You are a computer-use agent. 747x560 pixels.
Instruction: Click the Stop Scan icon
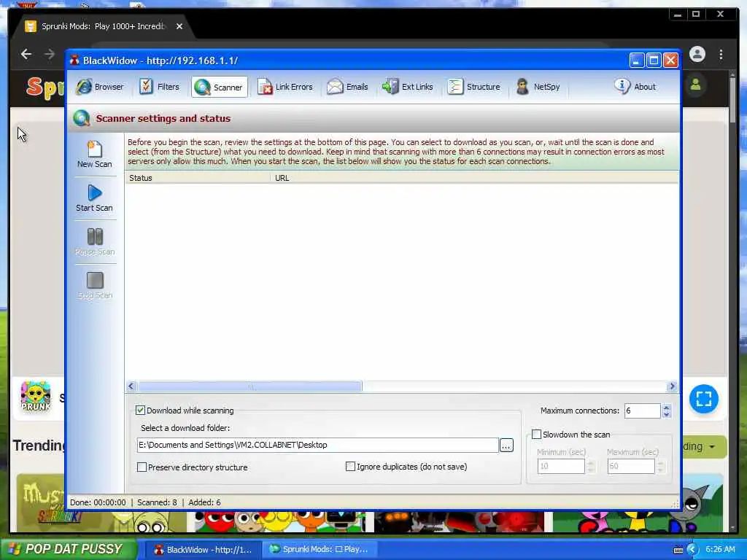tap(95, 281)
